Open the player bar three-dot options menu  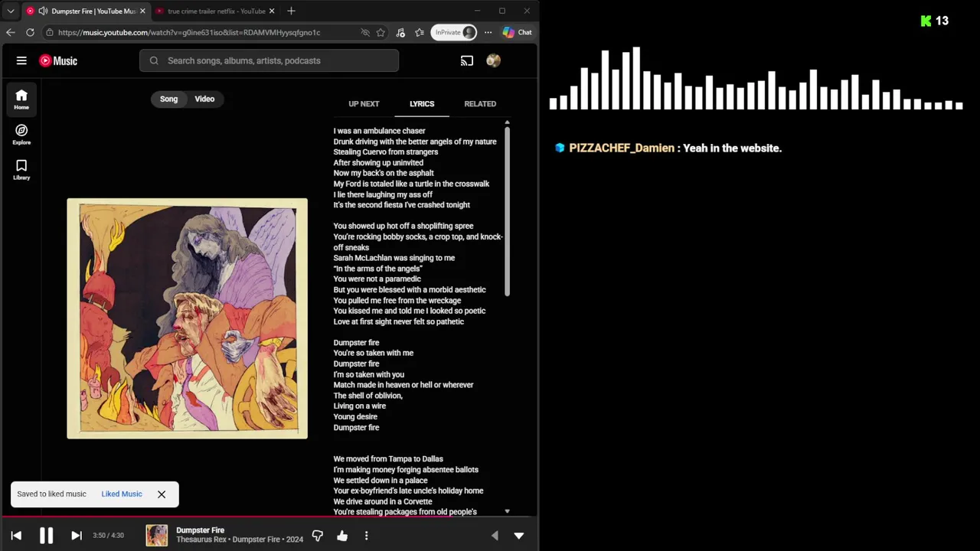366,536
